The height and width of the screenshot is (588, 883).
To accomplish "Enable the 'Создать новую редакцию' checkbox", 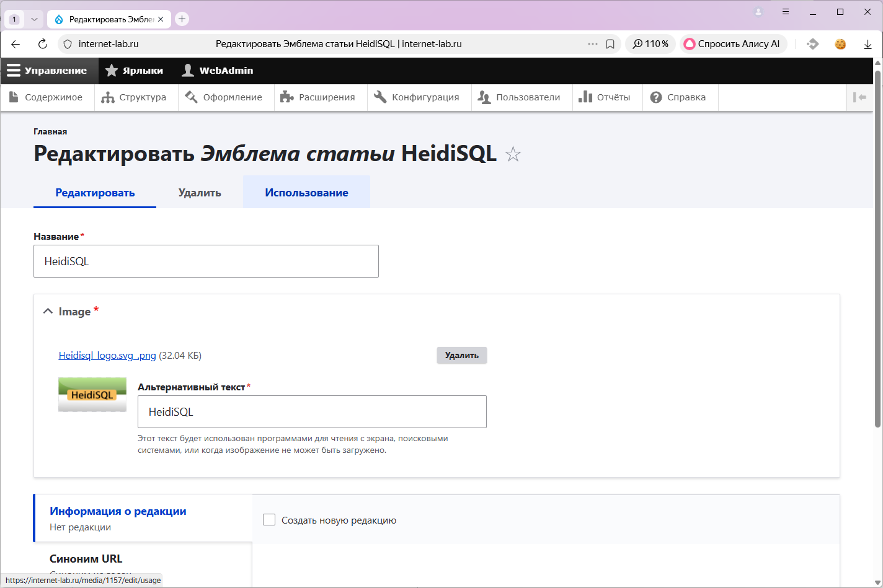I will (269, 520).
